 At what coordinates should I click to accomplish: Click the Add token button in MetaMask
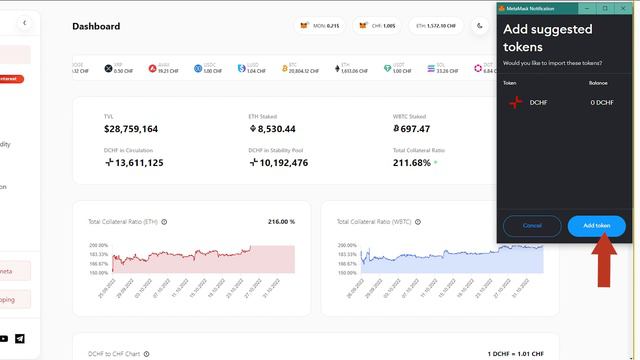click(x=596, y=226)
